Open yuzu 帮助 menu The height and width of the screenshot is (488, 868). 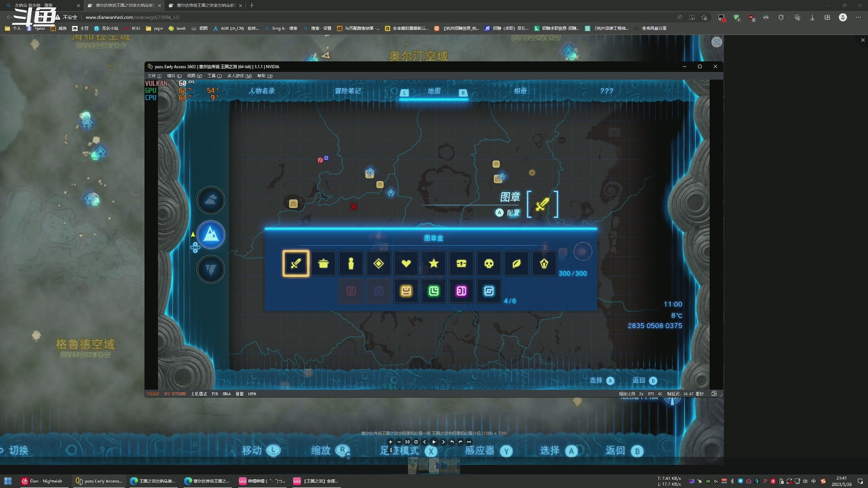click(264, 76)
